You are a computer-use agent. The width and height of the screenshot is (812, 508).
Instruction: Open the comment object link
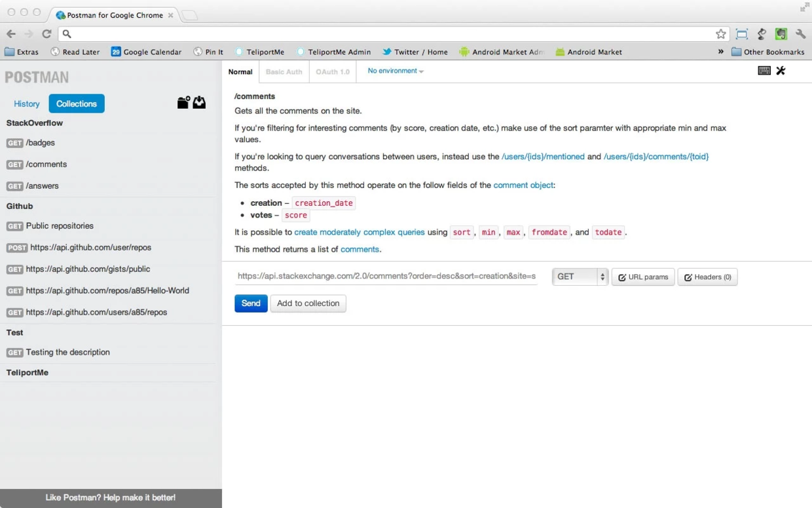tap(523, 186)
